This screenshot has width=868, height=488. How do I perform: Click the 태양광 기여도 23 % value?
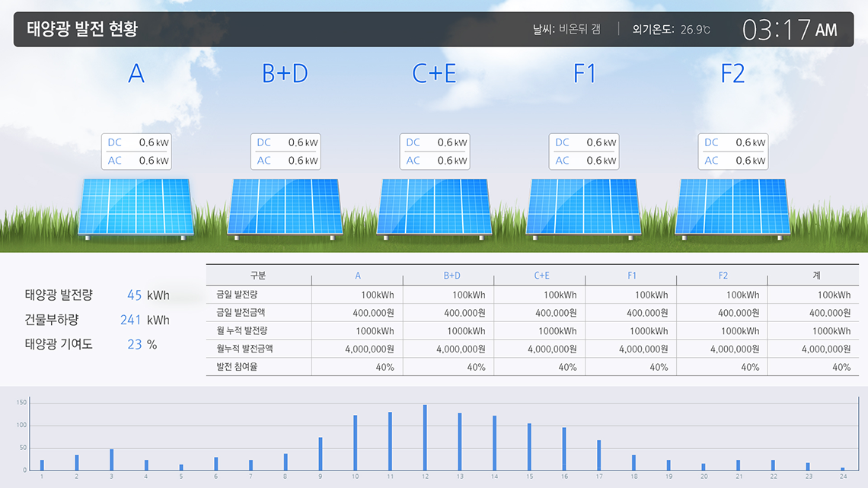142,344
